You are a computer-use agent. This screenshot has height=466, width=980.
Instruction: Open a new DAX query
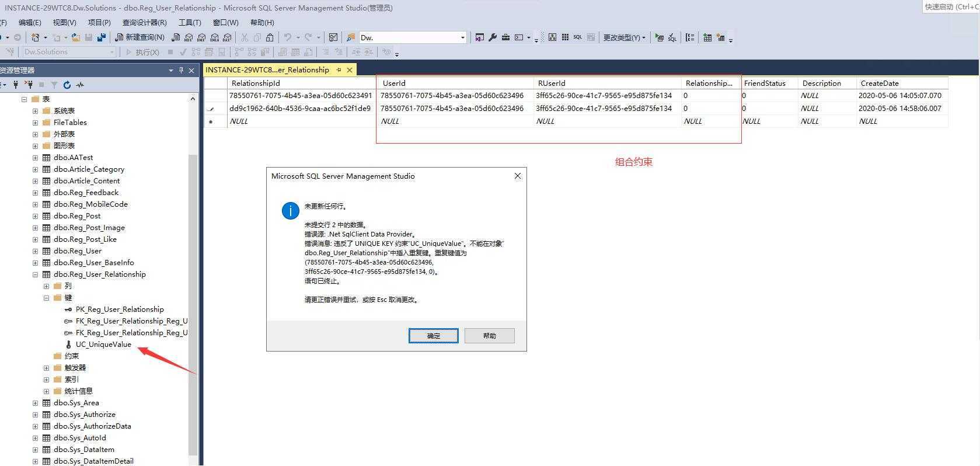[x=227, y=37]
